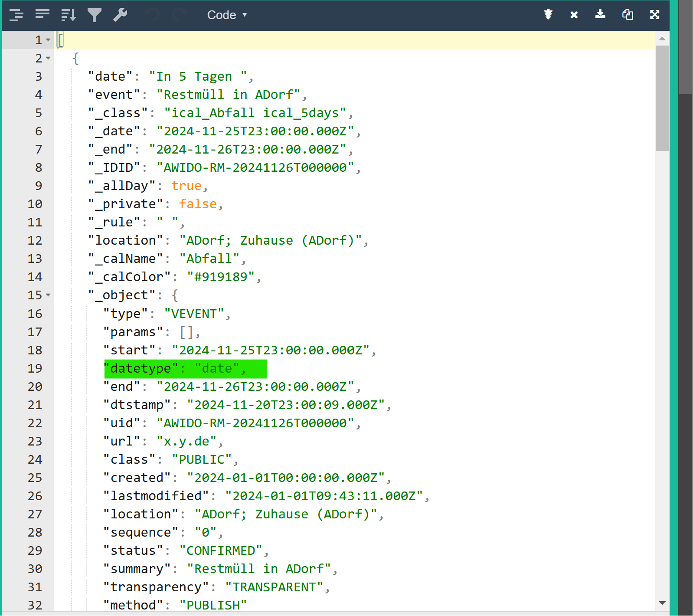Click the status value "CONFIRMED"
The image size is (693, 616).
coord(221,550)
